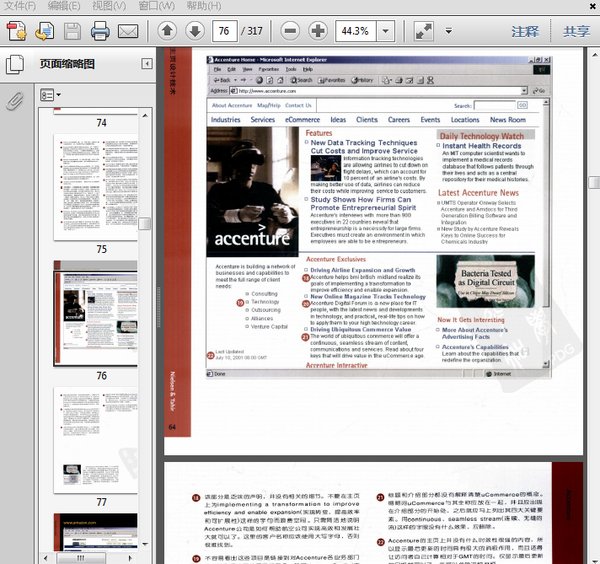
Task: Collapse the thumbnails panel with the arrow button
Action: pyautogui.click(x=147, y=65)
